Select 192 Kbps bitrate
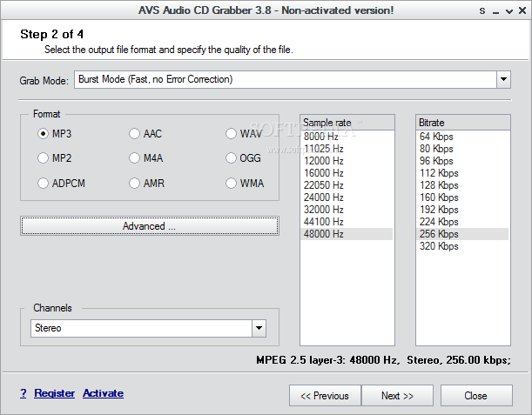The height and width of the screenshot is (415, 532). tap(462, 210)
